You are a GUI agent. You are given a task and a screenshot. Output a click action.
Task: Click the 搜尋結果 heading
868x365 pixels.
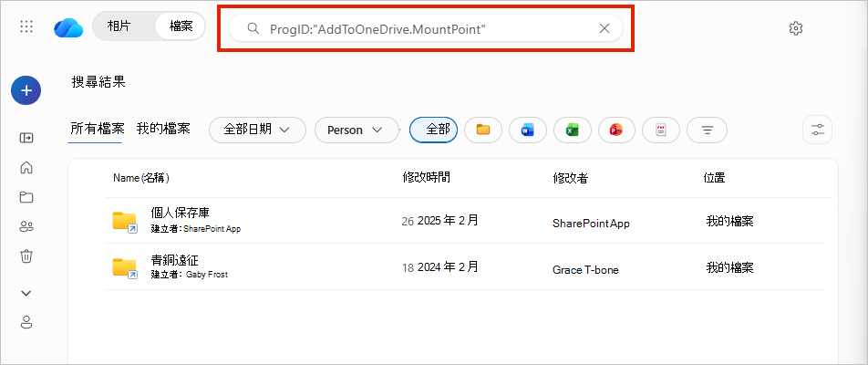[98, 82]
